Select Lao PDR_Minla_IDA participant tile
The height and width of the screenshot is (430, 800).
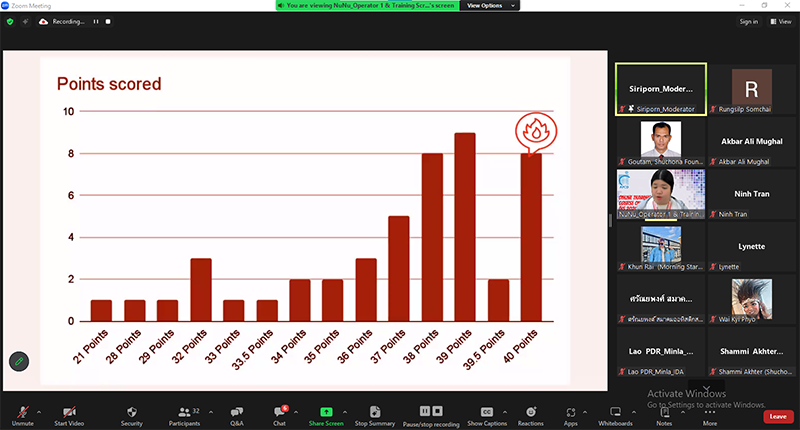pyautogui.click(x=661, y=352)
